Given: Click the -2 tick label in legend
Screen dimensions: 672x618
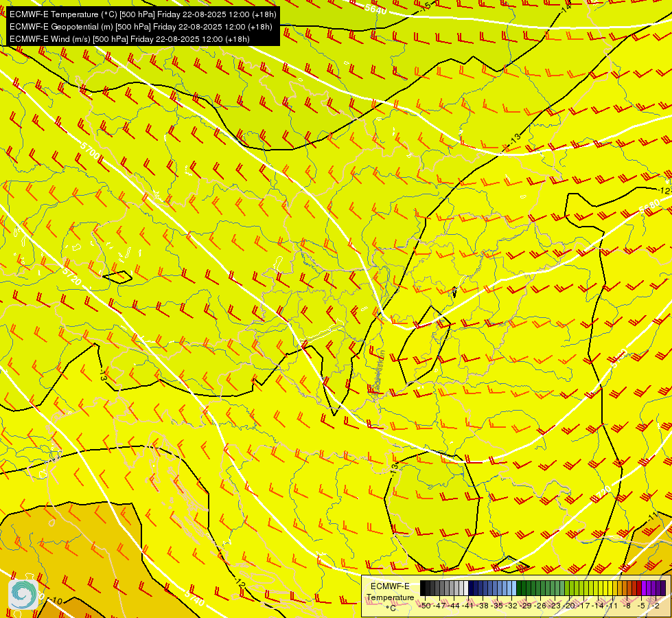Looking at the screenshot, I should (x=656, y=606).
